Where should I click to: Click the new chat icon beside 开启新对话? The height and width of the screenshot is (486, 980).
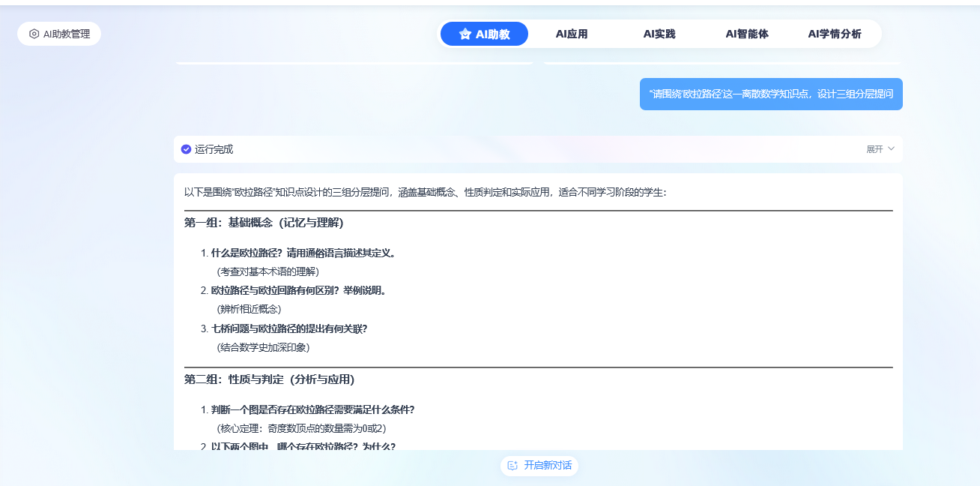point(512,466)
